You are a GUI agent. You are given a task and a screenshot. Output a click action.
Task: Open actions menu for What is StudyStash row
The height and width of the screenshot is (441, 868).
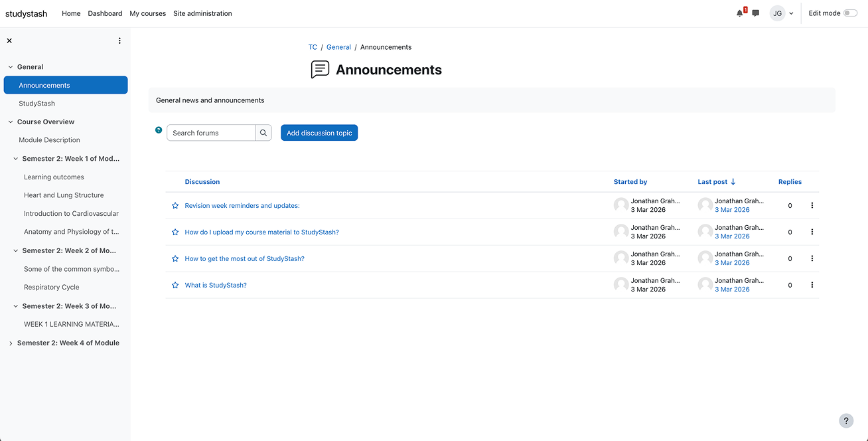pyautogui.click(x=812, y=285)
